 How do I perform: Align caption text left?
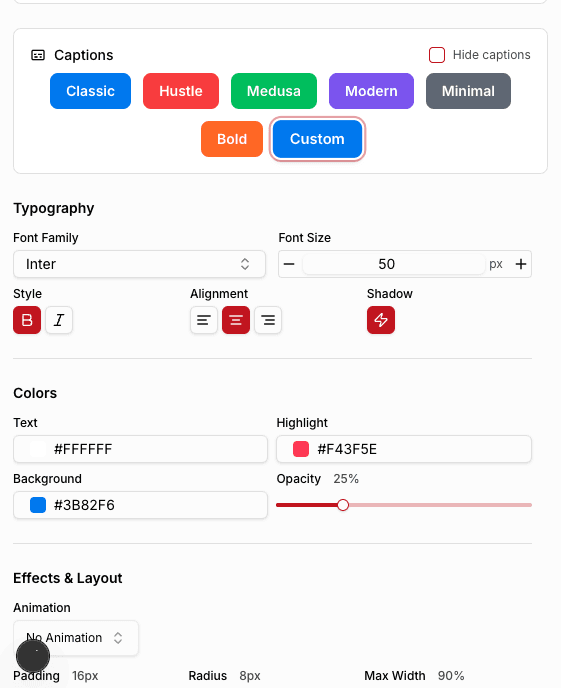[x=204, y=320]
